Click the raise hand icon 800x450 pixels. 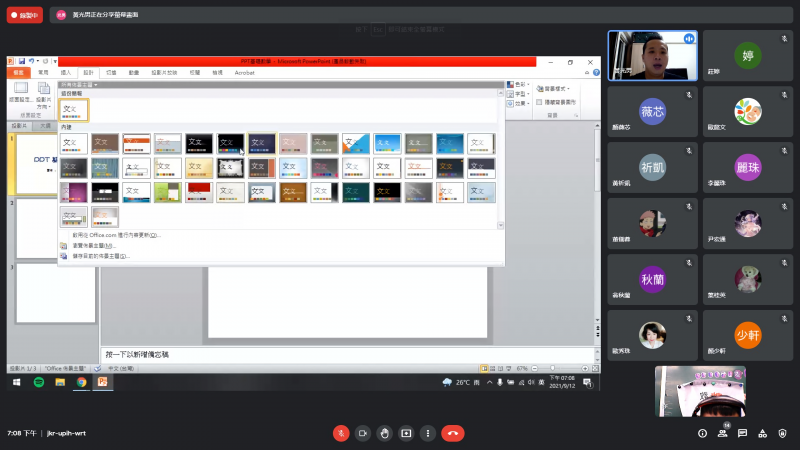pyautogui.click(x=384, y=433)
